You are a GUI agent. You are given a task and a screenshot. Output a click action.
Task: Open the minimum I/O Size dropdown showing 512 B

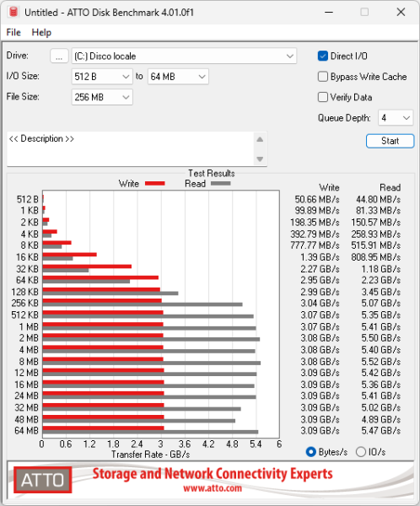[102, 77]
